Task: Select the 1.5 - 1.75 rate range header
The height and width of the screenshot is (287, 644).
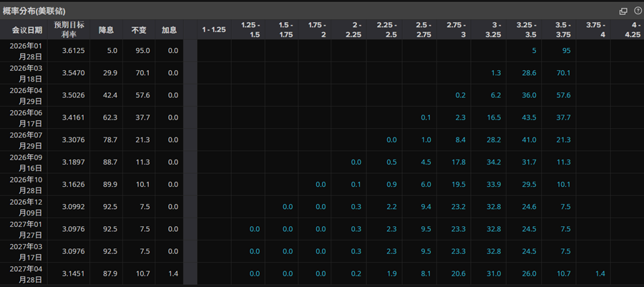Action: tap(286, 30)
